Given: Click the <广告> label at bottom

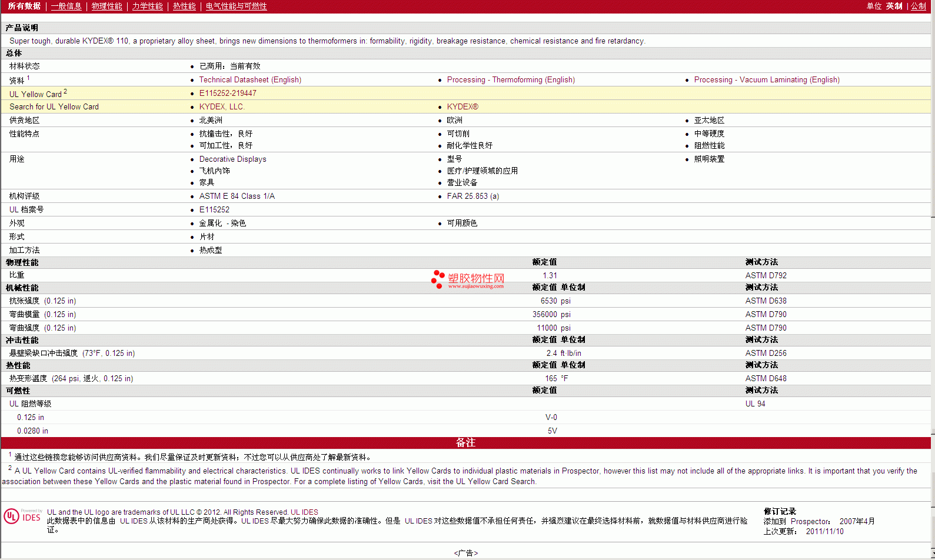Looking at the screenshot, I should [466, 553].
